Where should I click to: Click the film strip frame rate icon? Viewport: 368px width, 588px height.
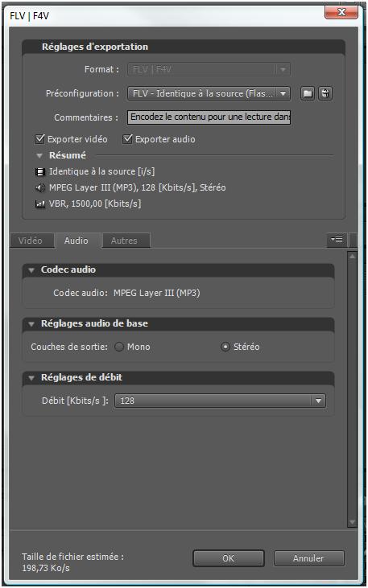tap(39, 172)
